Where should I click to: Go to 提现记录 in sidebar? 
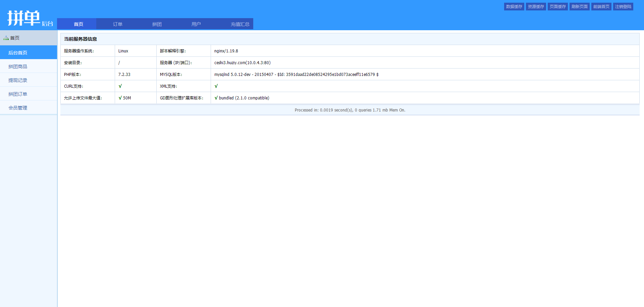(x=18, y=80)
